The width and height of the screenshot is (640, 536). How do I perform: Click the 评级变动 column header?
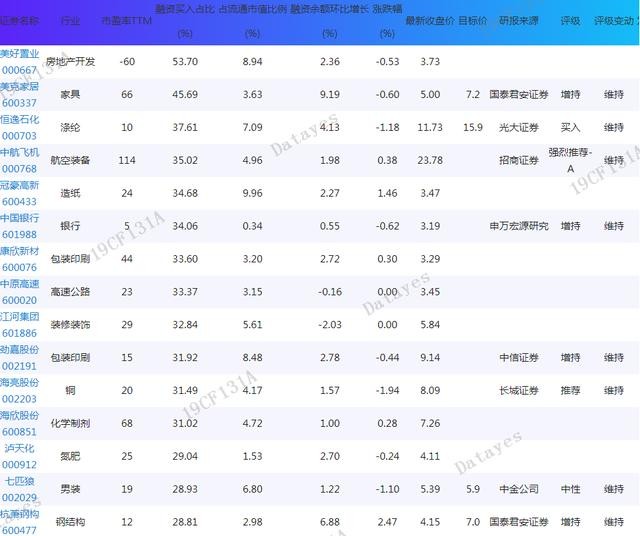click(613, 20)
